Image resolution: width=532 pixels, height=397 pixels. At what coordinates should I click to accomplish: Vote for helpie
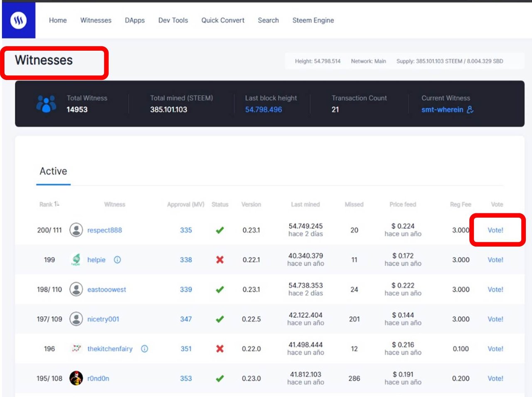click(x=495, y=260)
